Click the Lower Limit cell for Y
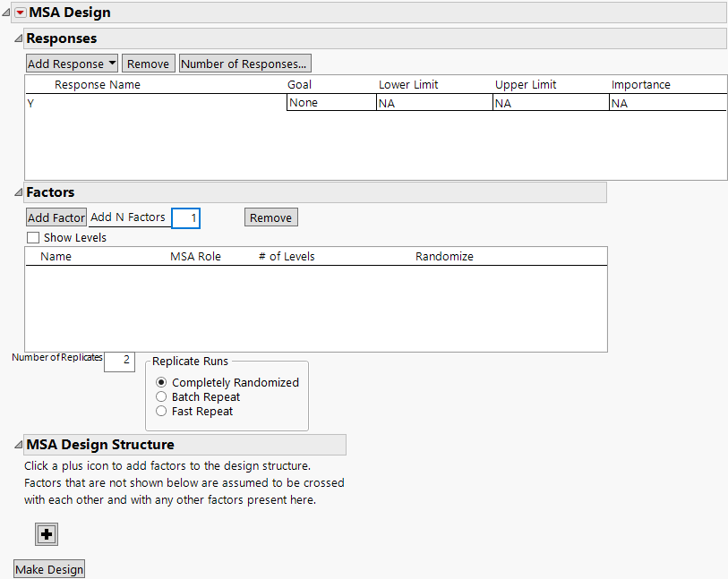The width and height of the screenshot is (728, 579). tap(433, 103)
